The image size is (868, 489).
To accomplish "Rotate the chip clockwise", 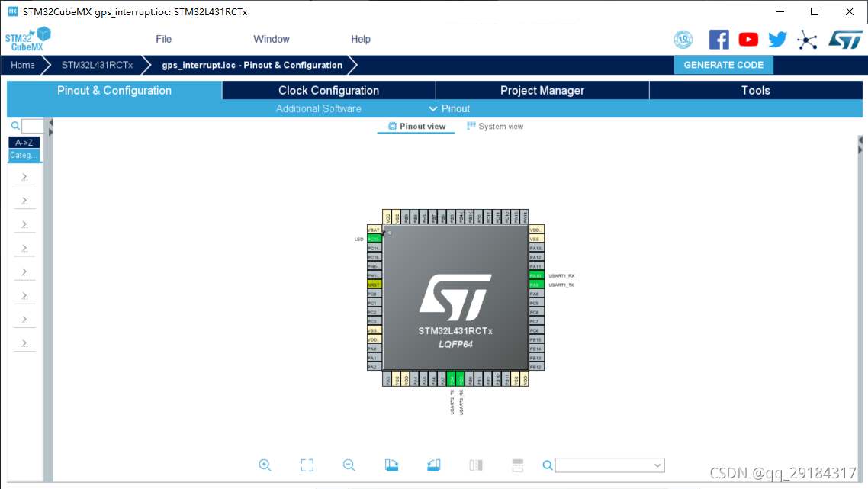I will (391, 465).
